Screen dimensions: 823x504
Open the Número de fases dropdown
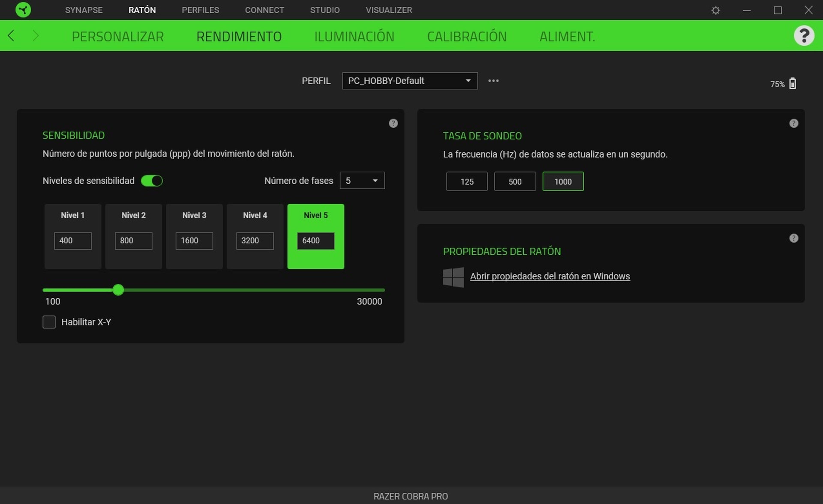point(362,180)
